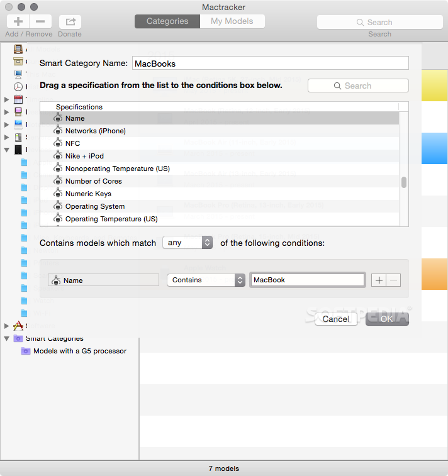The height and width of the screenshot is (476, 448).
Task: Click the icon beside Operating System
Action: click(58, 206)
